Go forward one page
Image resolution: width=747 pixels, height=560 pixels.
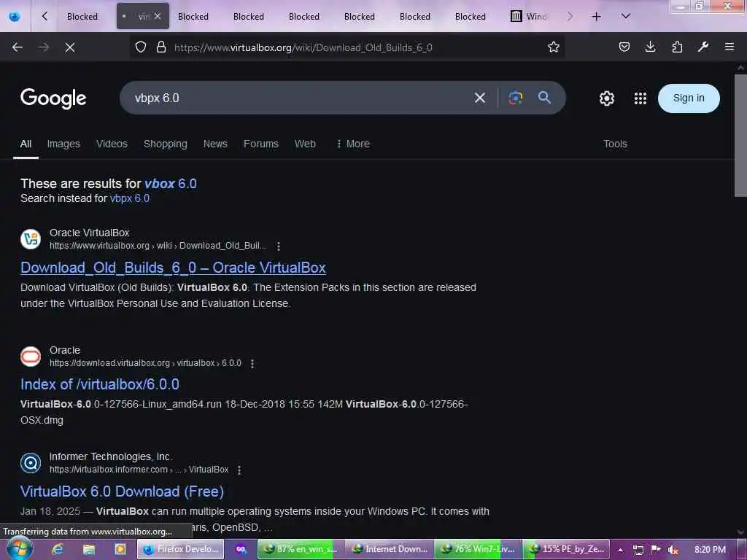44,47
